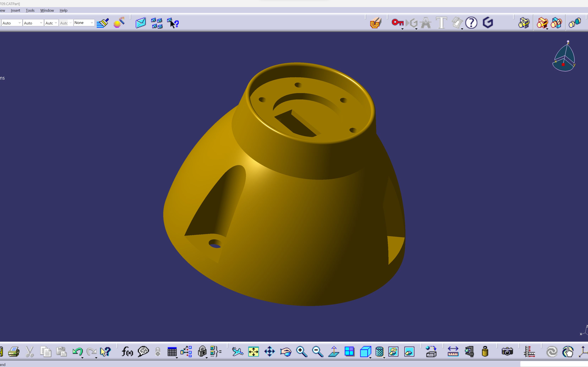Open the Window menu
This screenshot has width=588, height=367.
pyautogui.click(x=47, y=10)
